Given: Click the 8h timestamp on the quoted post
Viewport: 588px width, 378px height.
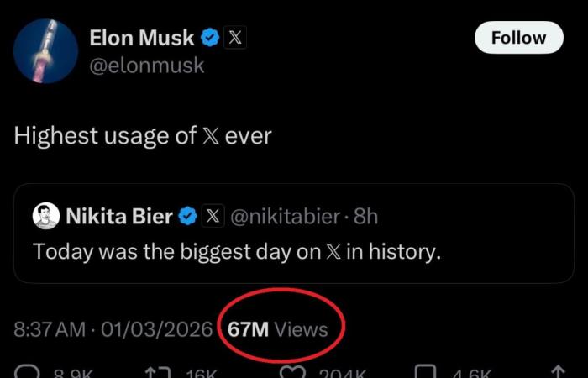Looking at the screenshot, I should 366,216.
